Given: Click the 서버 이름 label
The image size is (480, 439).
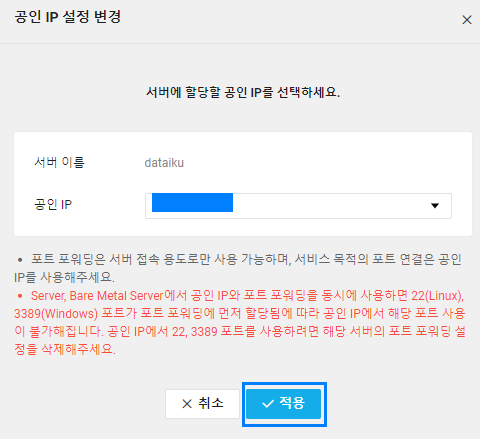Looking at the screenshot, I should [x=59, y=162].
